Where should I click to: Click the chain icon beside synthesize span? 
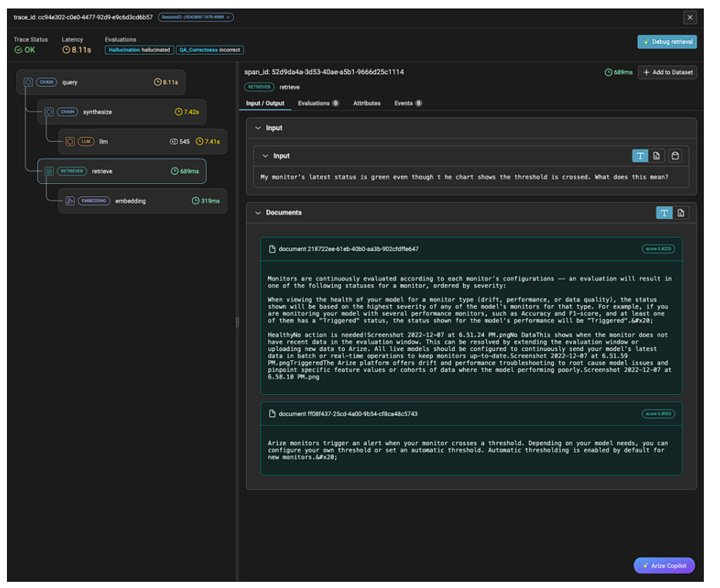(x=48, y=112)
